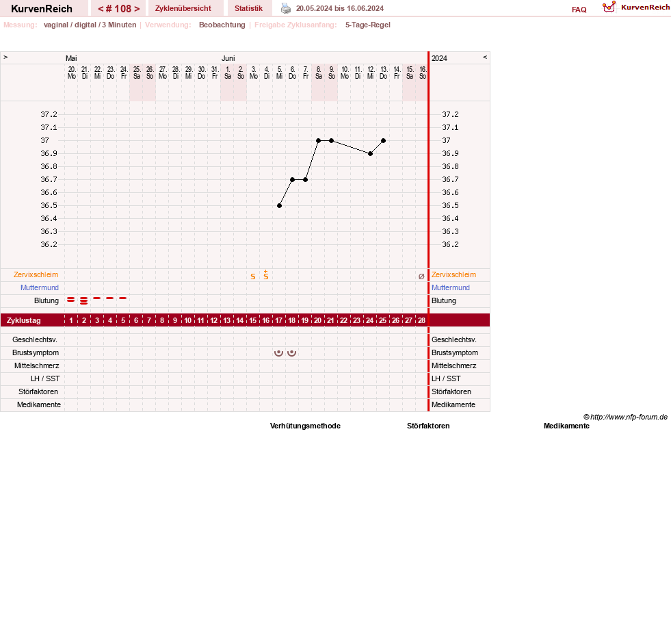The image size is (671, 644).
Task: Open the Zyklenübersicht tab
Action: pyautogui.click(x=183, y=8)
